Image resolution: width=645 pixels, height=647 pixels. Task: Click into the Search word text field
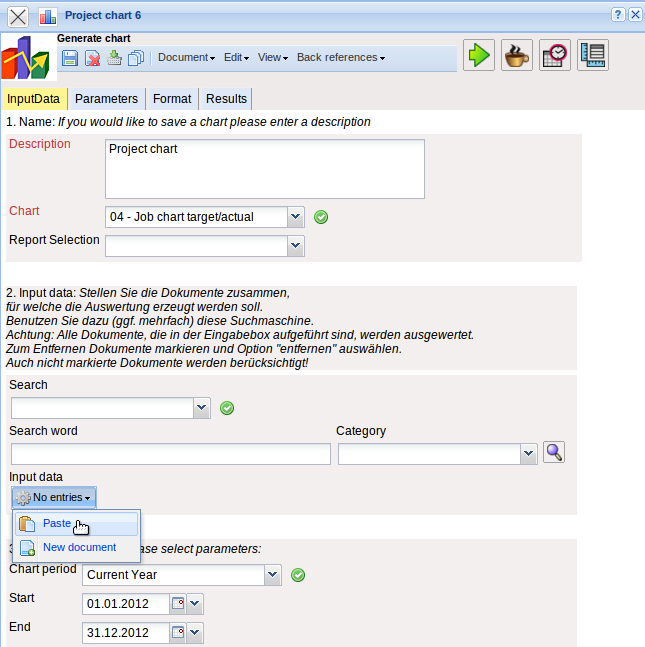point(170,455)
